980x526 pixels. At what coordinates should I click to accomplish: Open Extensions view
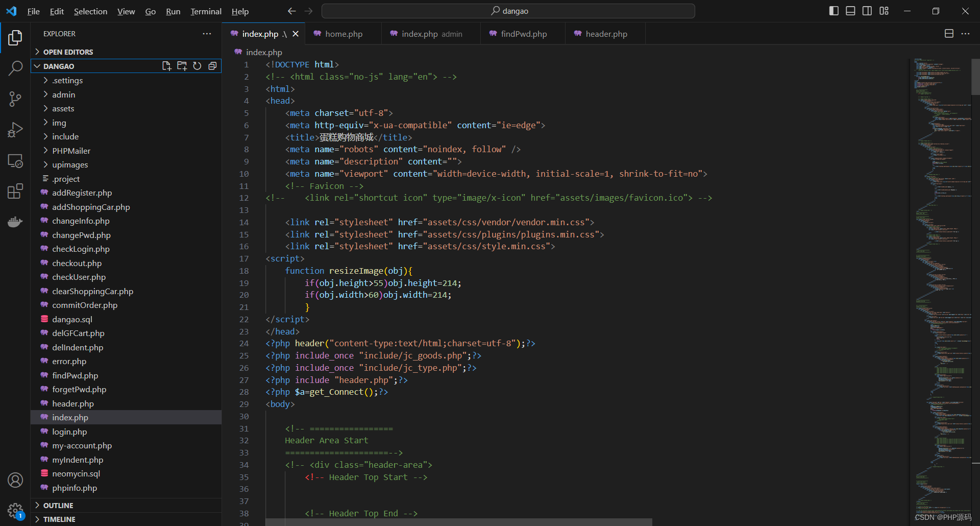click(x=15, y=192)
